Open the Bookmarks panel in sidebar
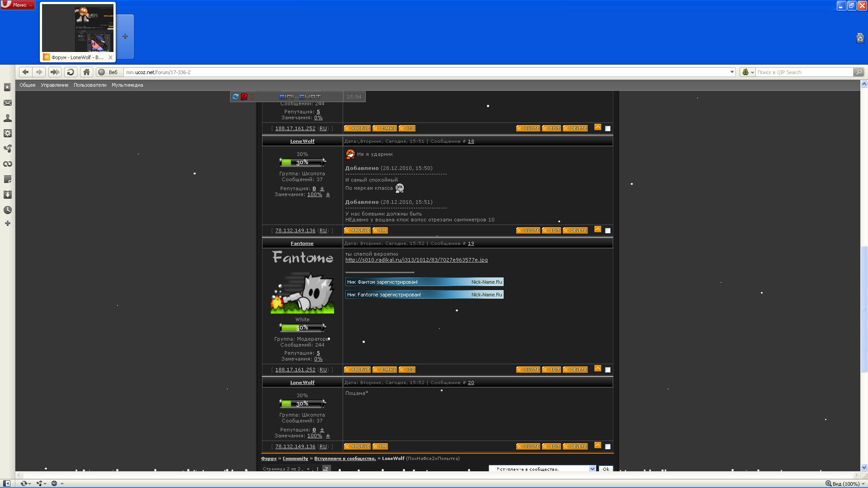This screenshot has height=488, width=868. click(8, 87)
